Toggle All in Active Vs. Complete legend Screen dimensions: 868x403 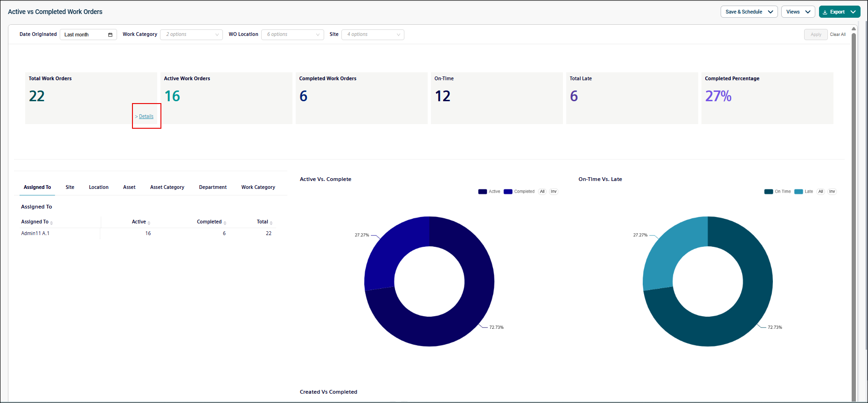tap(542, 192)
